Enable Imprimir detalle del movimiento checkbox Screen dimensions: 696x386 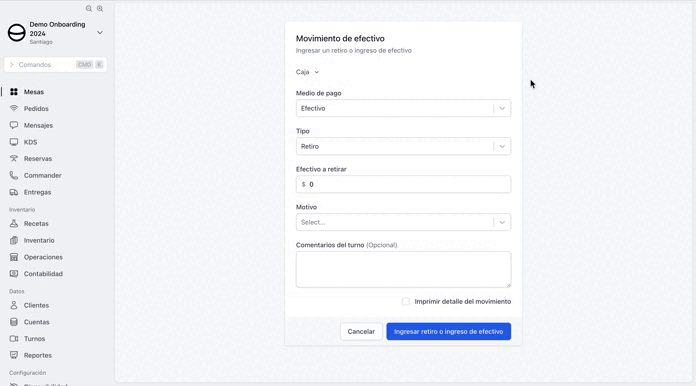[405, 301]
